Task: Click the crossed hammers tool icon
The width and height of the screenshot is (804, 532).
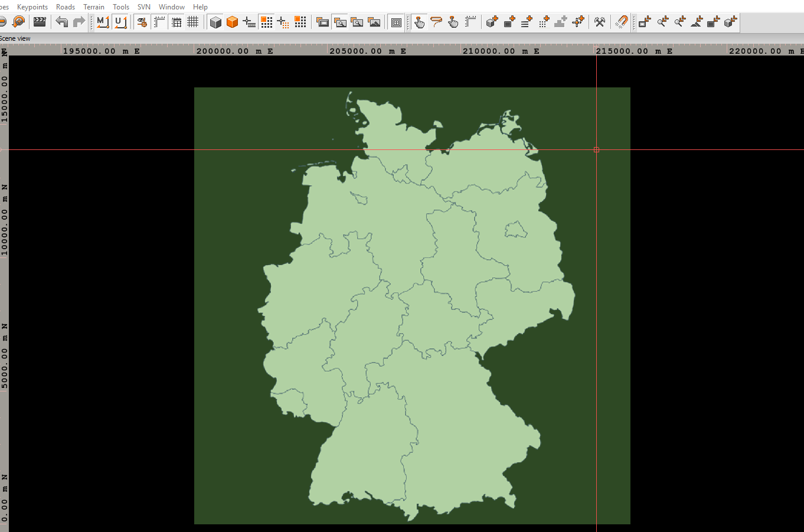Action: click(x=599, y=22)
